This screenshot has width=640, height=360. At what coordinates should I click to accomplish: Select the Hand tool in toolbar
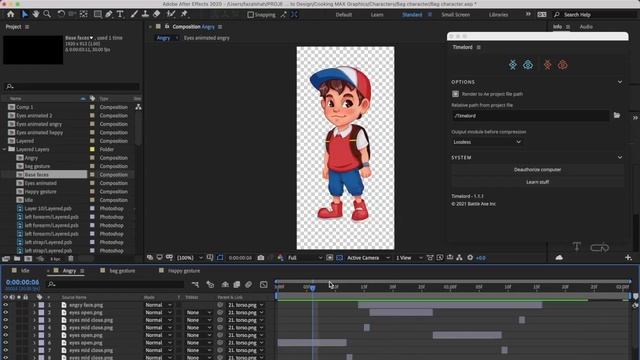36,14
